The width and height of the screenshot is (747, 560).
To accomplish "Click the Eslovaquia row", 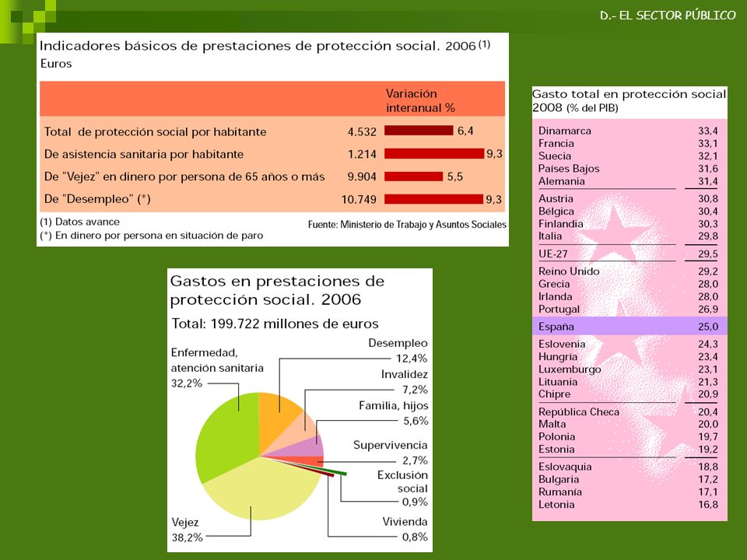I will pyautogui.click(x=628, y=467).
